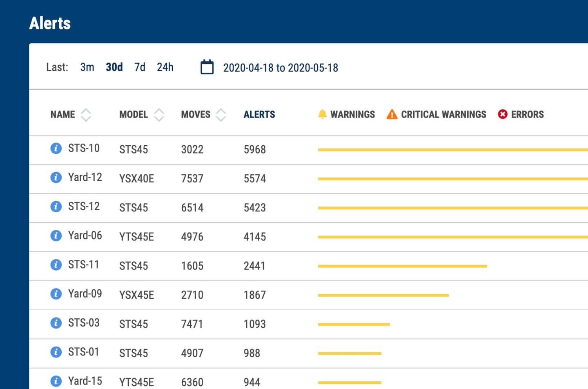Click the info icon beside STS-10

coord(56,149)
